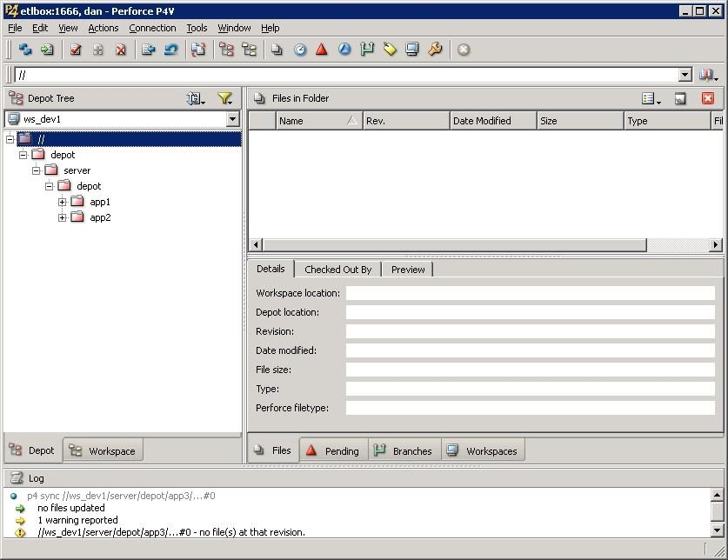Click the History clock toolbar icon

300,50
